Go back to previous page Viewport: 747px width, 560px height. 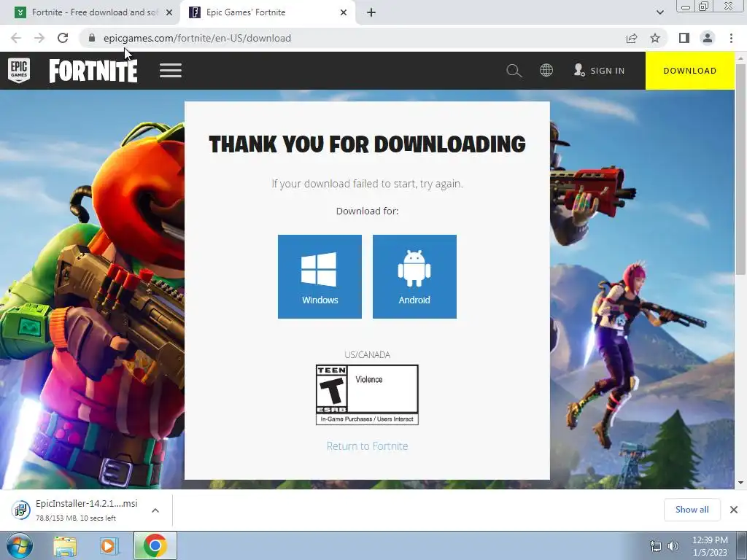[16, 38]
